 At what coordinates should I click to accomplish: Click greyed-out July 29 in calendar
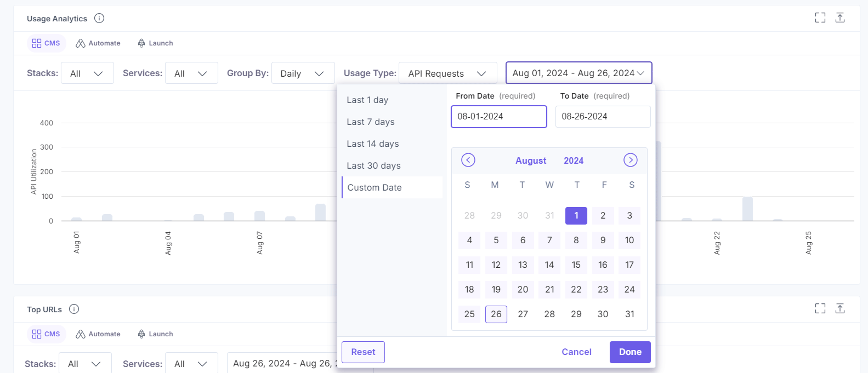(x=496, y=216)
